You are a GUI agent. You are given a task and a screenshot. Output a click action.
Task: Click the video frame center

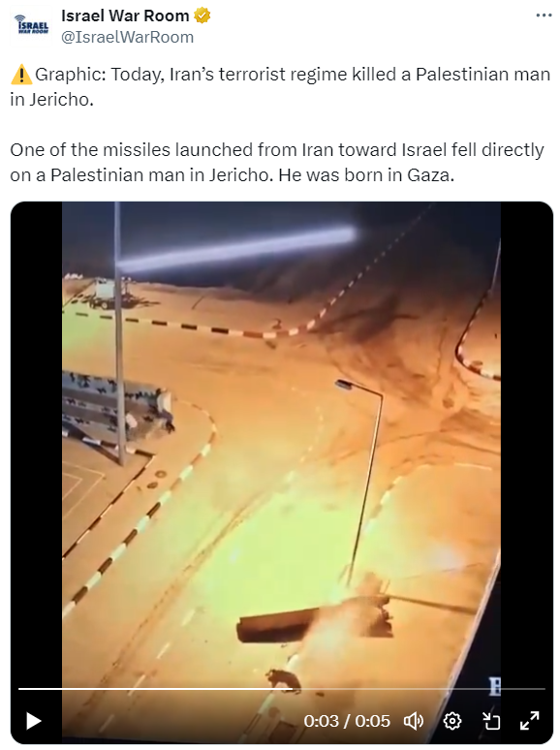coord(282,473)
